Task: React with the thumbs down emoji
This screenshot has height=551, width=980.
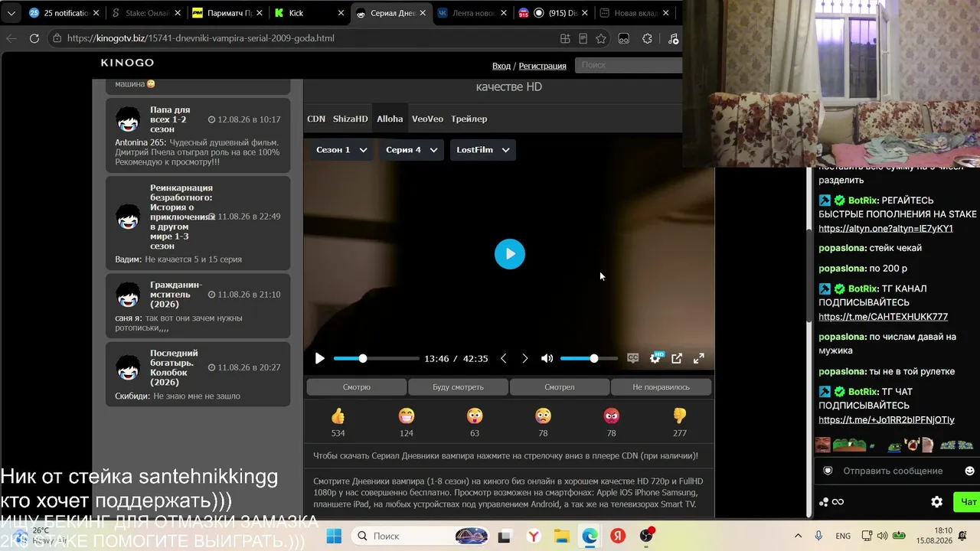Action: click(680, 416)
